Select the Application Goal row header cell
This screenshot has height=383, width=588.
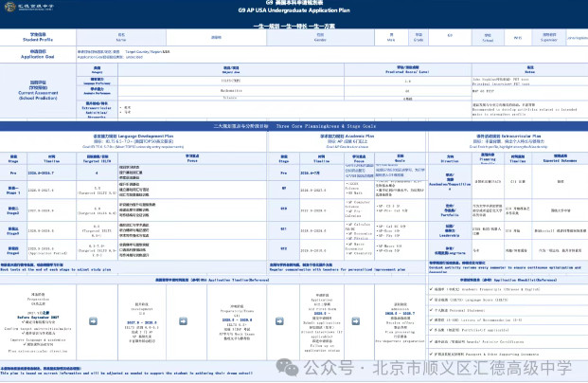(38, 54)
